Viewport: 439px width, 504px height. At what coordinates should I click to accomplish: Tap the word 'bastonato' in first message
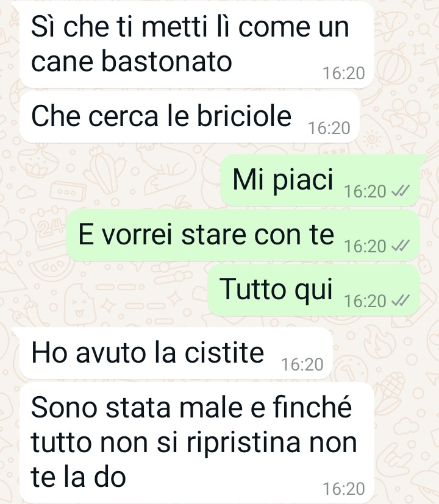coord(166,61)
